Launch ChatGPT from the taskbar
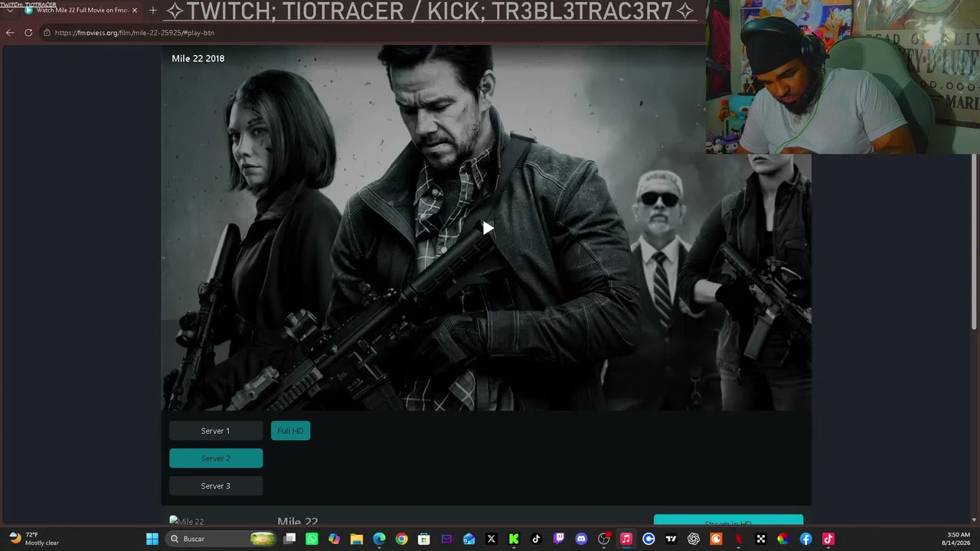The width and height of the screenshot is (980, 551). (694, 539)
